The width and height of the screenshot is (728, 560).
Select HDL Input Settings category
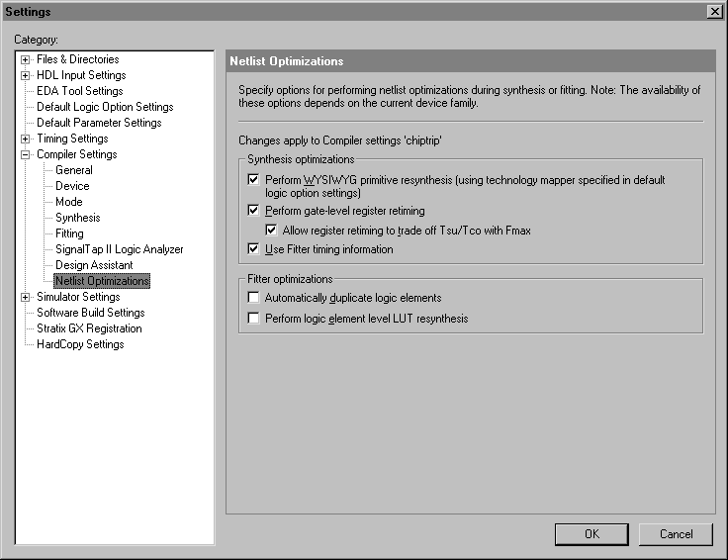tap(81, 75)
